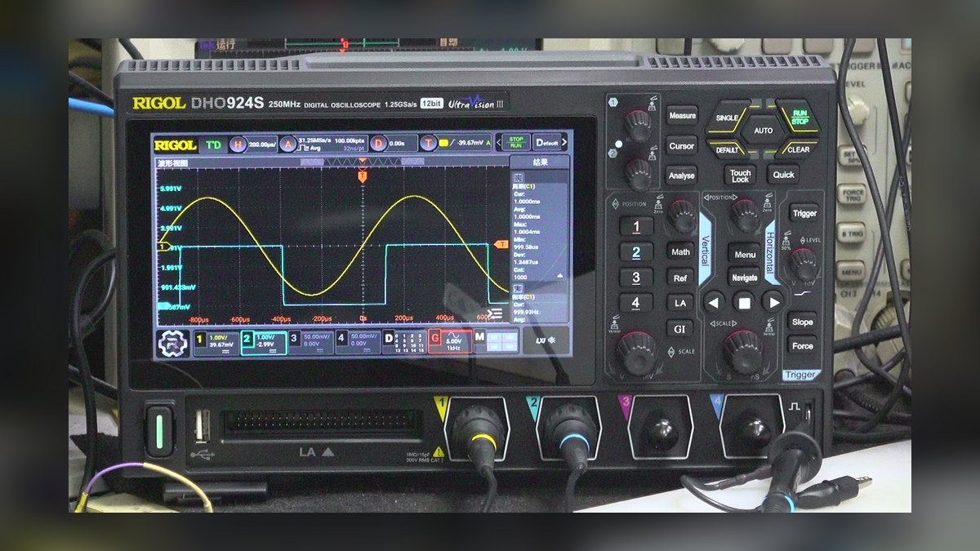
Task: Push the left arrow navigation key
Action: pyautogui.click(x=714, y=303)
